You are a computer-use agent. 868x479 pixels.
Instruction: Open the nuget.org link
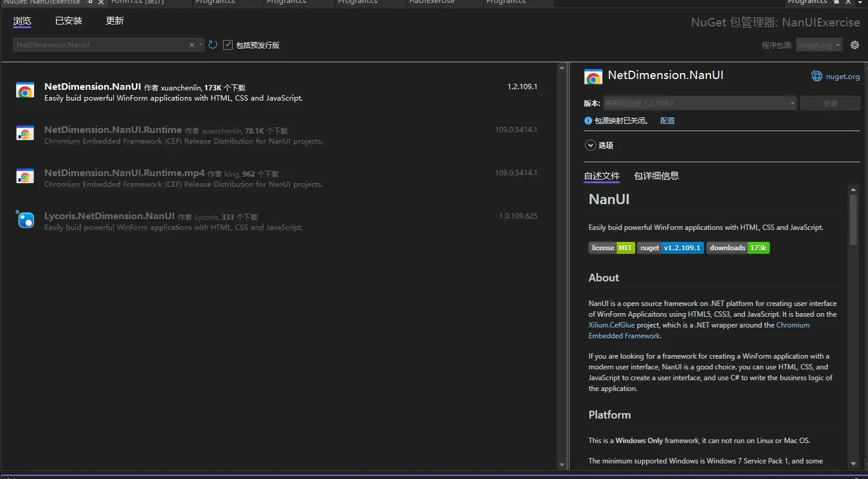point(843,77)
